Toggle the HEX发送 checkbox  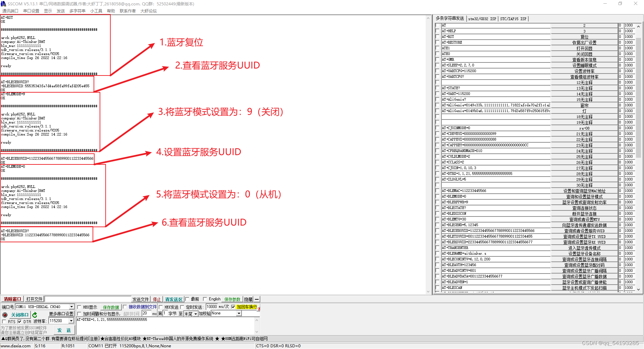(x=161, y=307)
